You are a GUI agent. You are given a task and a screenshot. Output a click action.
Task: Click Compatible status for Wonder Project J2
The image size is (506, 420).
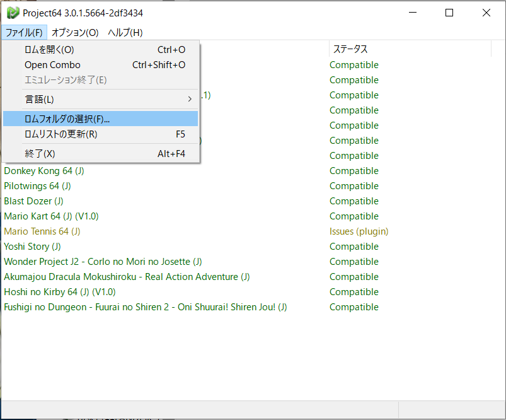pos(354,262)
